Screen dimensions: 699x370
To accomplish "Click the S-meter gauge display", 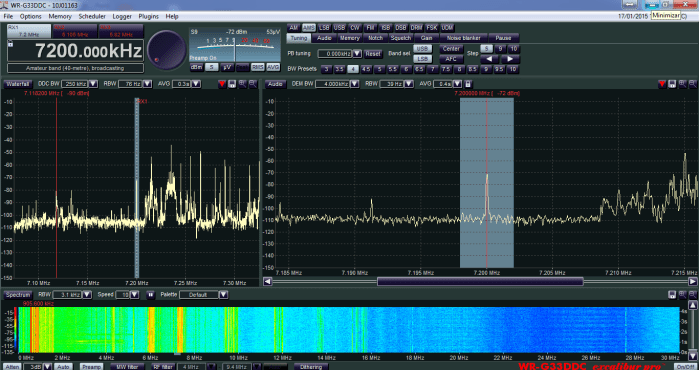I will [x=235, y=45].
